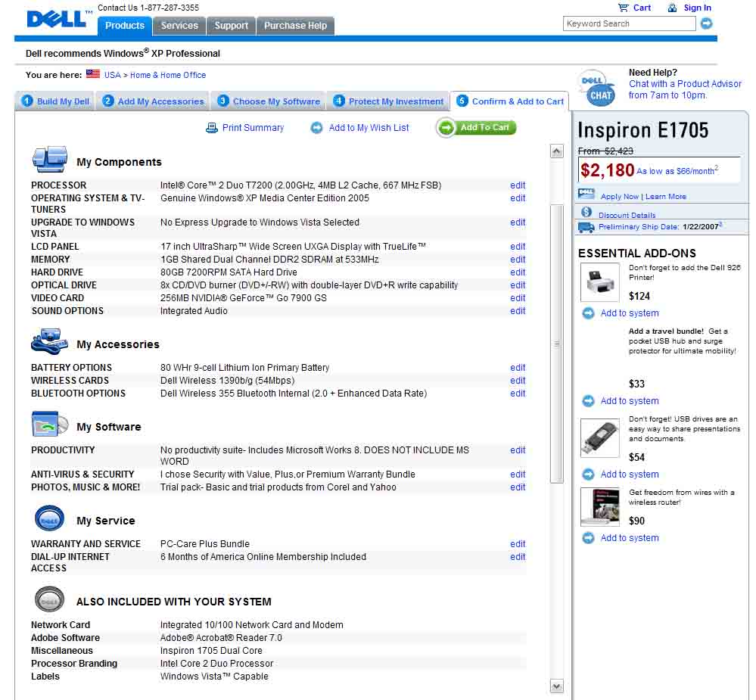Edit the PROCESSOR selection

click(x=518, y=185)
